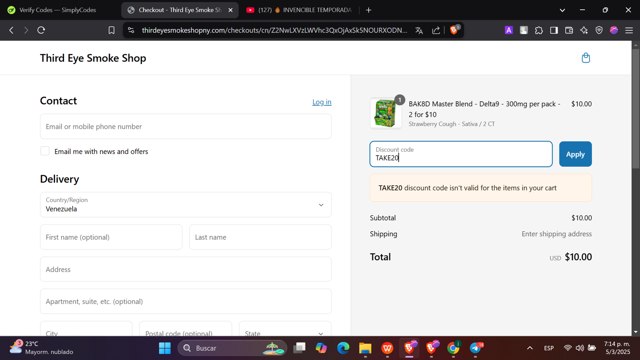Switch to the YouTube INVENCIBLE TEMPORADA tab
This screenshot has width=640, height=360.
[299, 10]
